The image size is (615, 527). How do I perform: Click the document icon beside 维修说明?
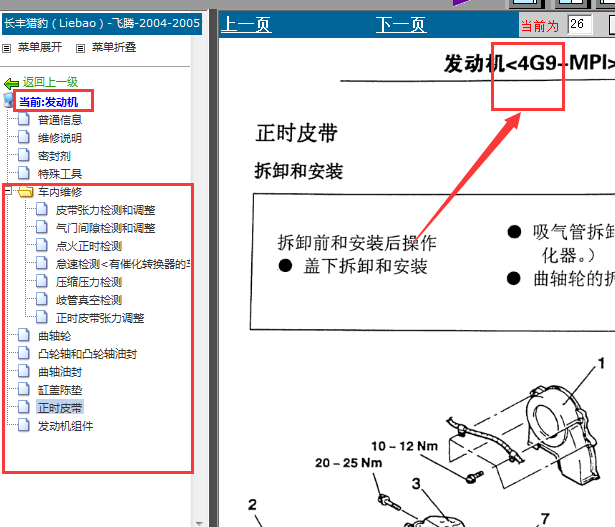pyautogui.click(x=24, y=137)
